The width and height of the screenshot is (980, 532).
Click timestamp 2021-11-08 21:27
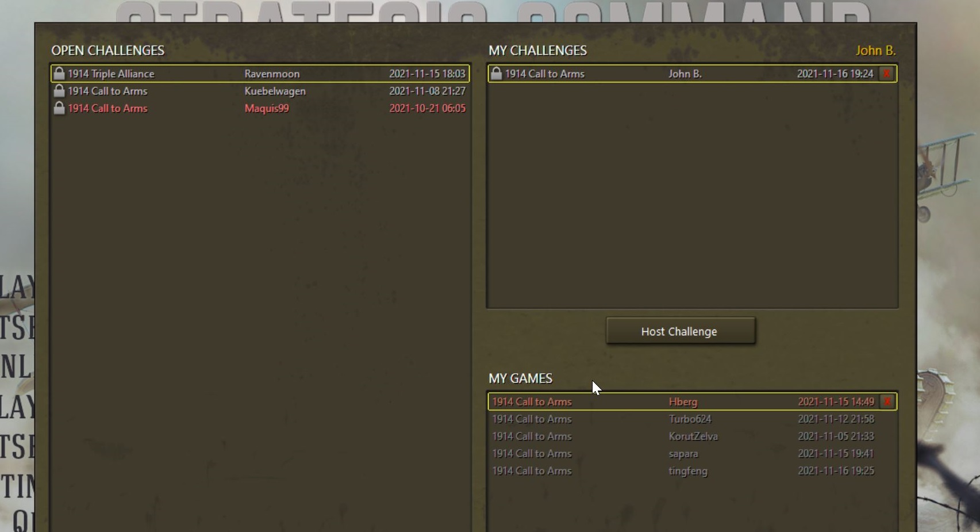pos(427,91)
